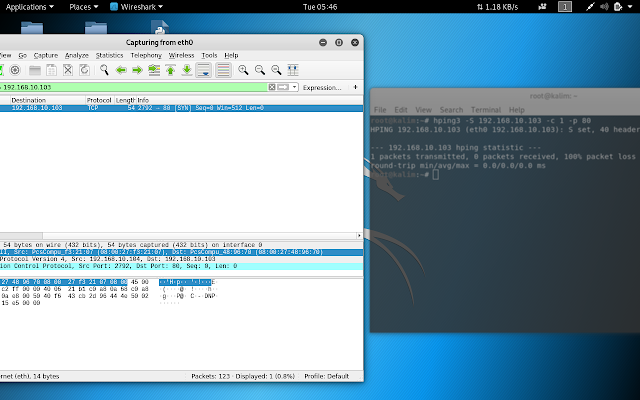Open Wireshark Analyze menu
640x400 pixels.
(77, 55)
